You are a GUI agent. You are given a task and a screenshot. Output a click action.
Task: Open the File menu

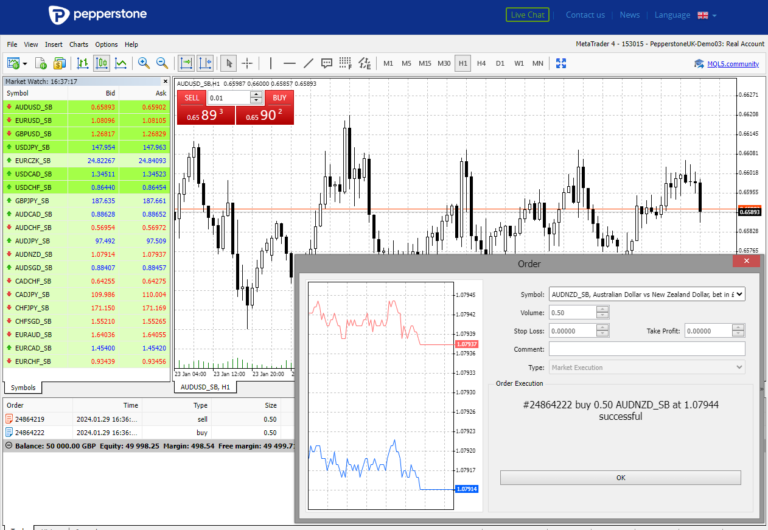click(12, 44)
